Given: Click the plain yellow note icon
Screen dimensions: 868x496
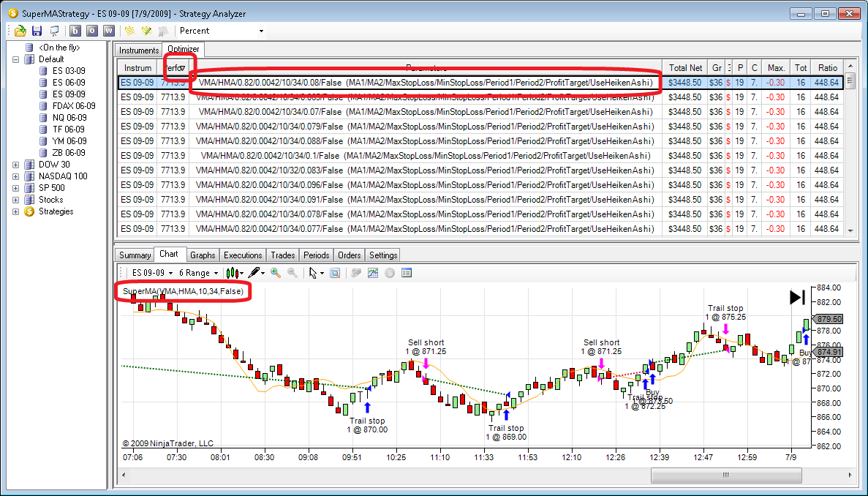Looking at the screenshot, I should pos(130,31).
